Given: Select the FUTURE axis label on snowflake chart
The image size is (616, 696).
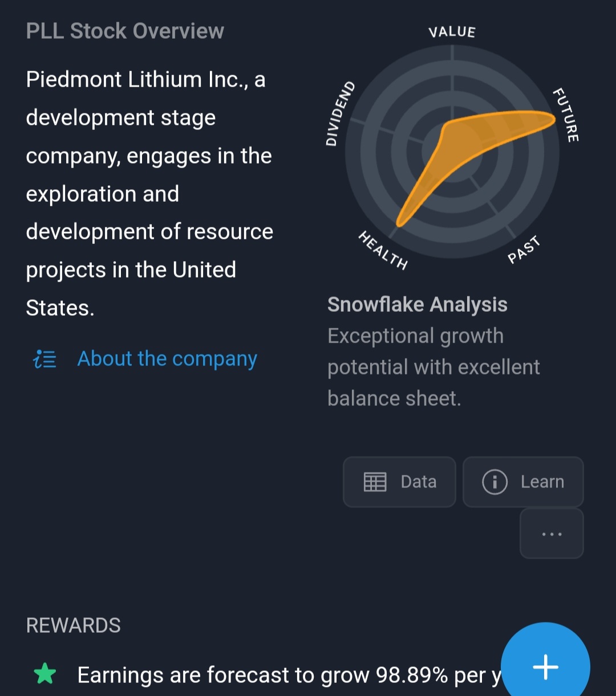Looking at the screenshot, I should click(x=566, y=115).
